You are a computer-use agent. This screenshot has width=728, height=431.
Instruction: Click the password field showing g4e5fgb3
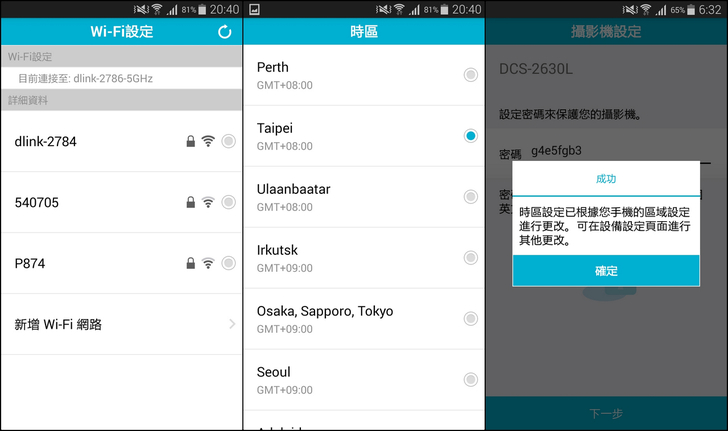pos(620,151)
